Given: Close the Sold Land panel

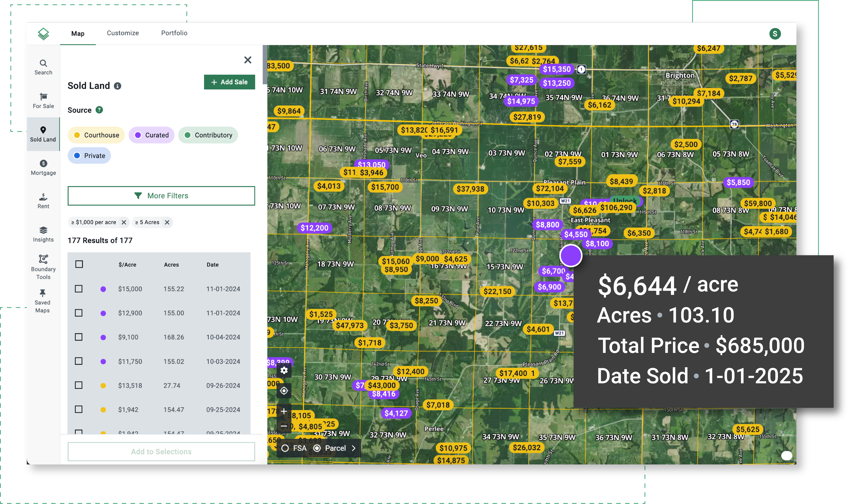Looking at the screenshot, I should coord(247,60).
